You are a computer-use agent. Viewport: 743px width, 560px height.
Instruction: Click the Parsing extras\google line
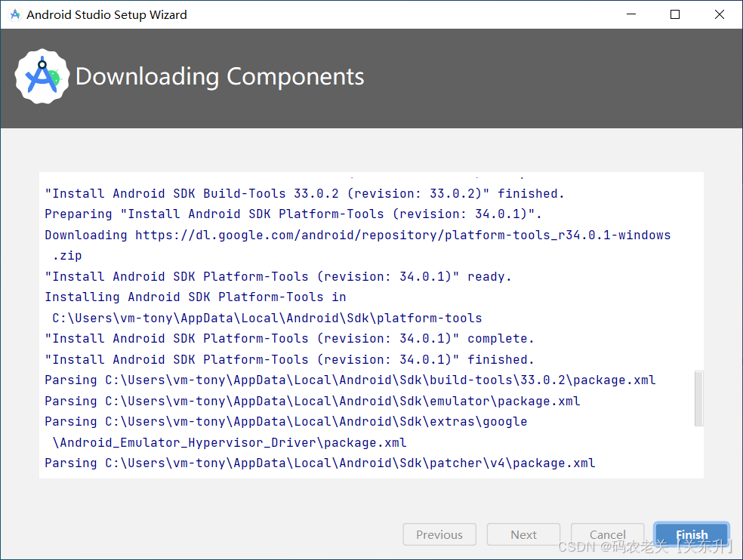click(x=285, y=422)
